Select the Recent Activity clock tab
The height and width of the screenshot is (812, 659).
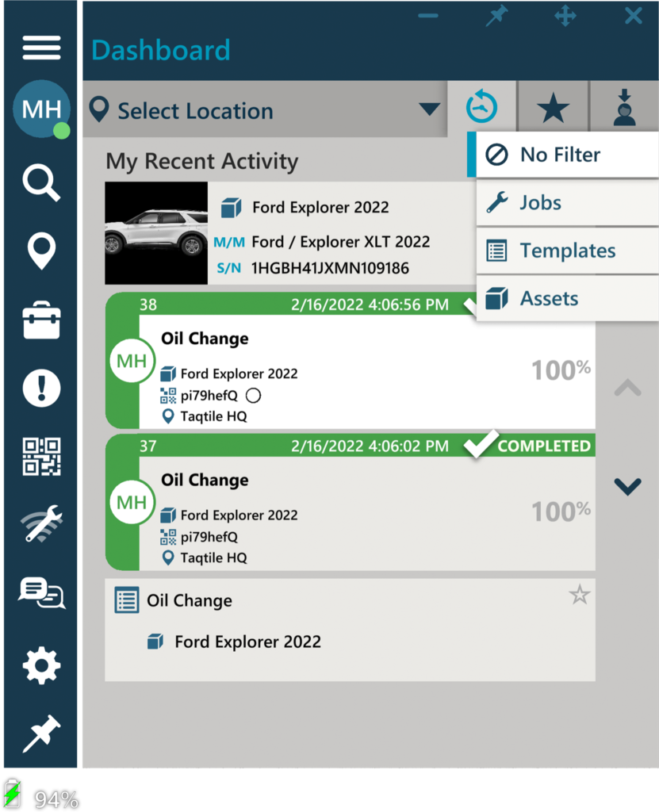coord(482,106)
